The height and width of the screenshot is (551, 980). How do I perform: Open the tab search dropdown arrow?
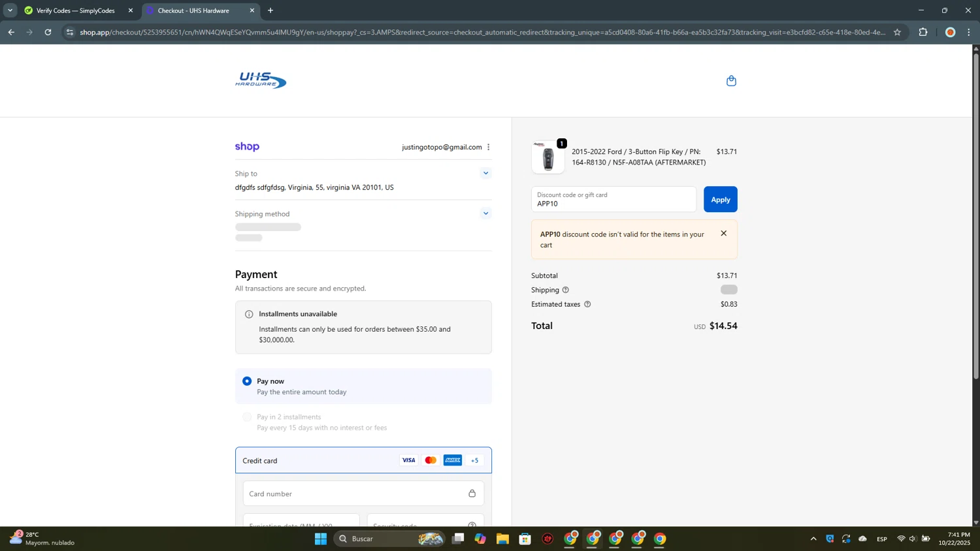pos(10,10)
